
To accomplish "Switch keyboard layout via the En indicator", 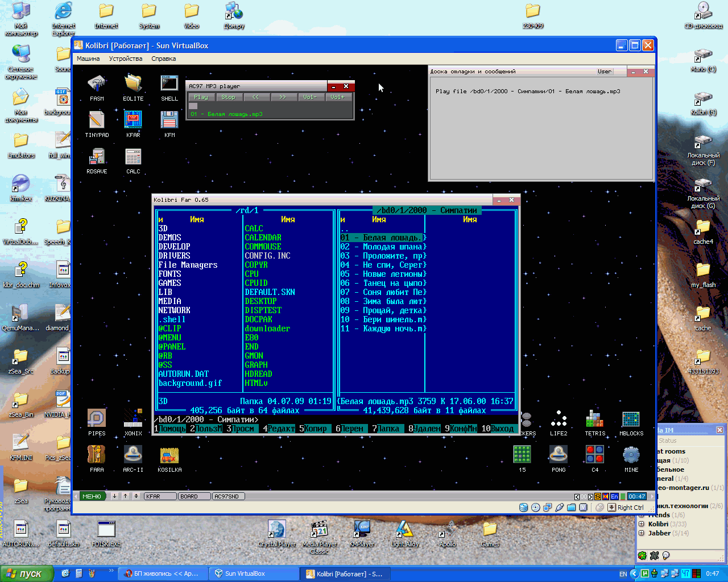I will [x=614, y=496].
